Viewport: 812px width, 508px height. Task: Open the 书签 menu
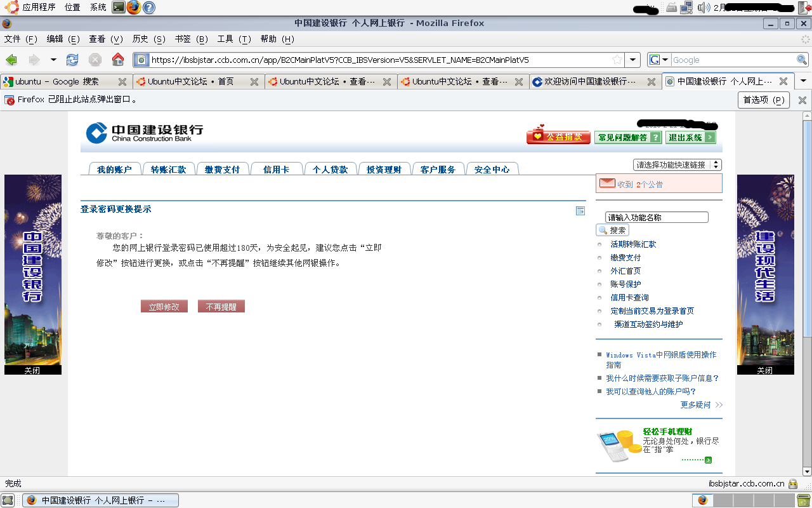tap(191, 39)
